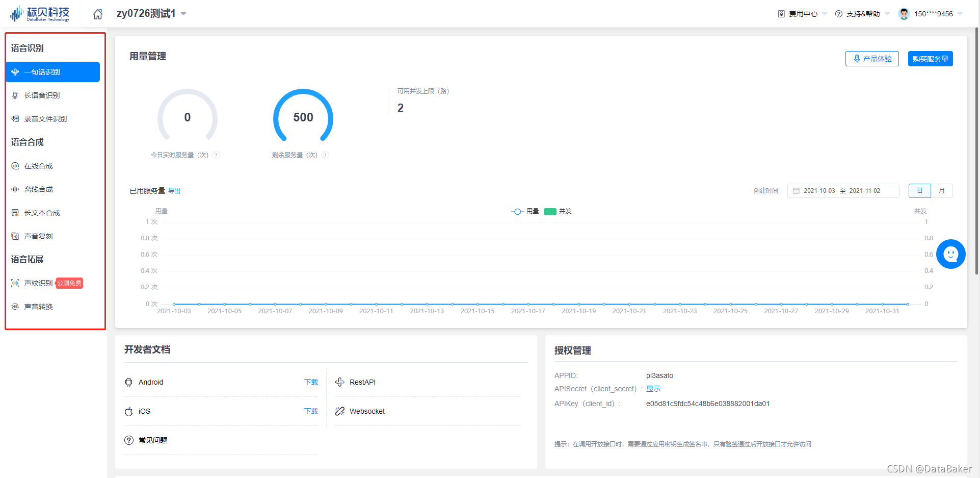Click the 声音转换 sidebar icon

[15, 307]
